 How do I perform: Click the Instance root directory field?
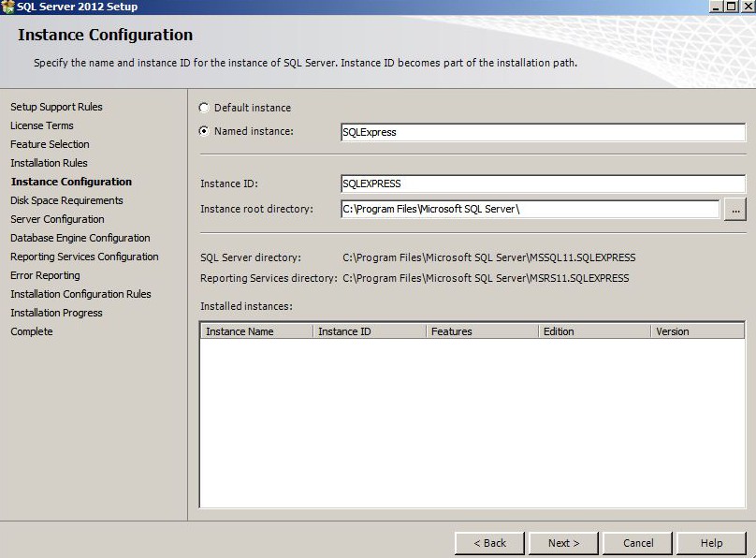[530, 209]
